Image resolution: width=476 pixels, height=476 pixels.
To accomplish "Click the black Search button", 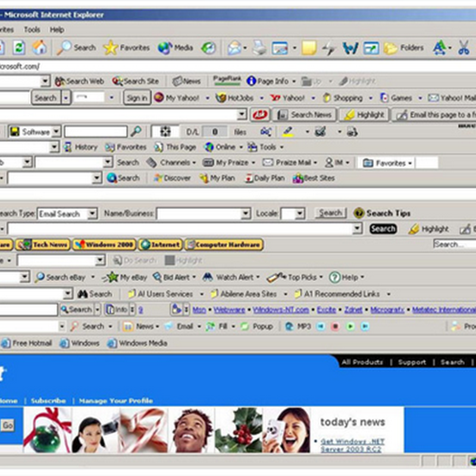I will (383, 228).
